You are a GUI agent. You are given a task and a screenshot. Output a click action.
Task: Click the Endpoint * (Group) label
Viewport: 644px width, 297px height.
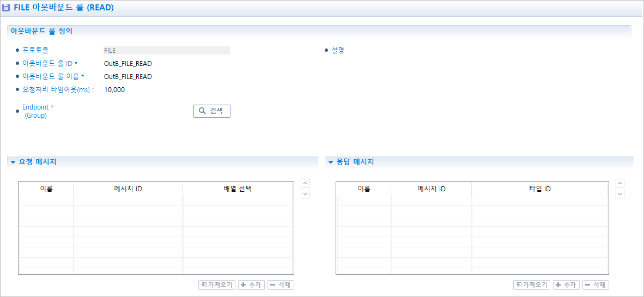point(38,111)
